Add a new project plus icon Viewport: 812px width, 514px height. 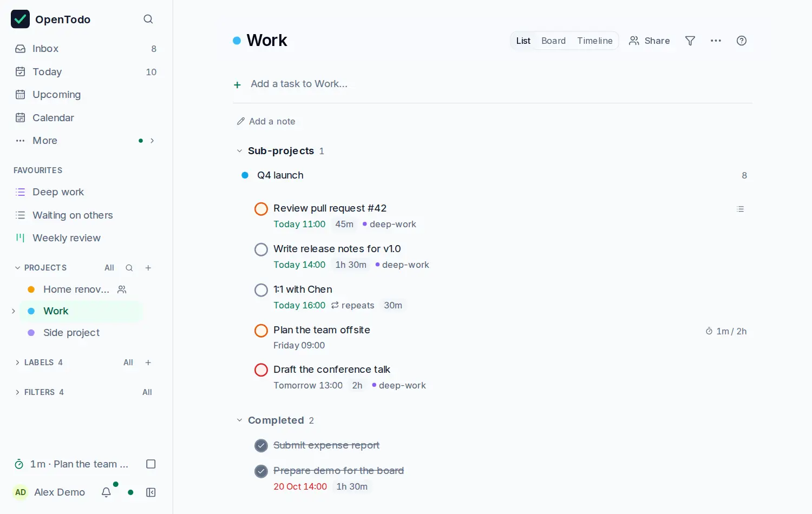148,268
